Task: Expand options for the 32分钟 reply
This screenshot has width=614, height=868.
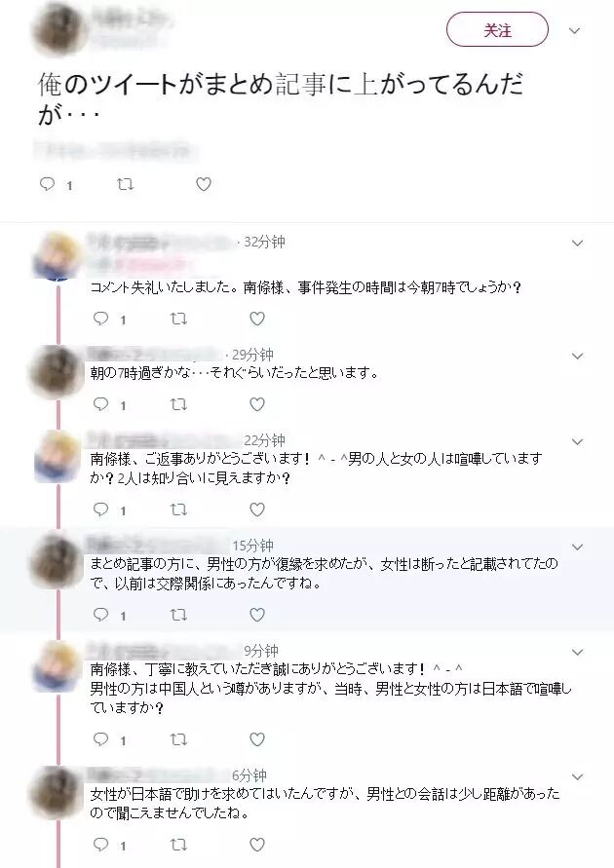Action: point(578,243)
